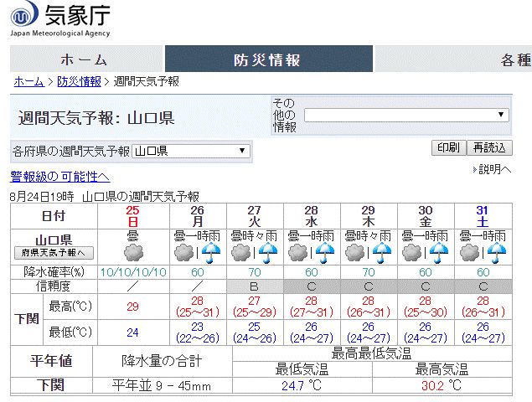
Task: Click the 印刷 print button
Action: click(x=448, y=148)
